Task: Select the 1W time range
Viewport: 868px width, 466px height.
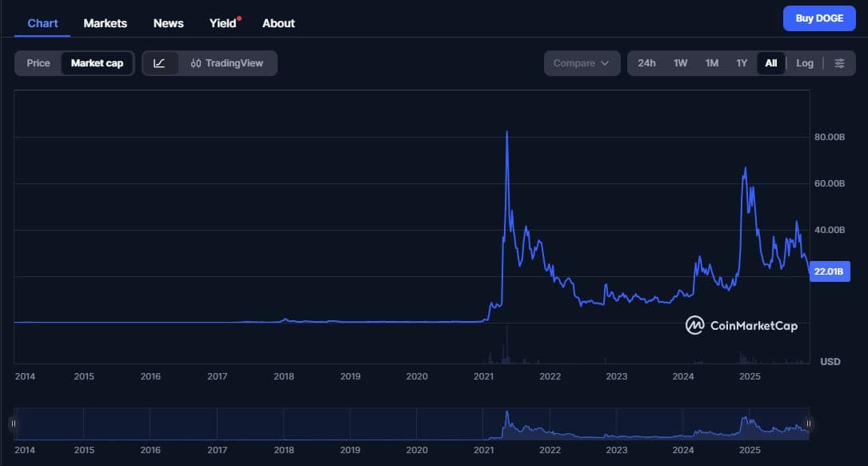Action: [680, 63]
